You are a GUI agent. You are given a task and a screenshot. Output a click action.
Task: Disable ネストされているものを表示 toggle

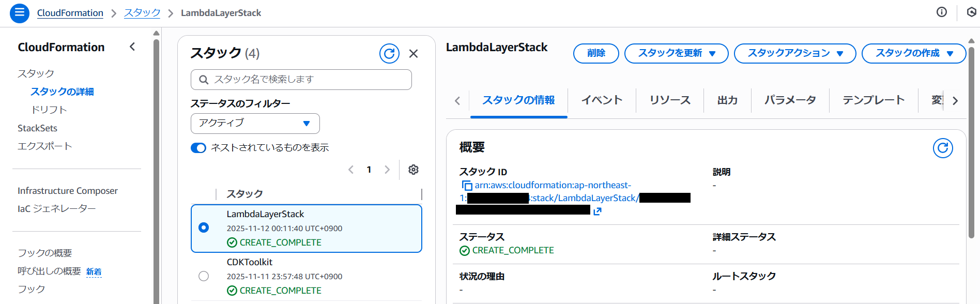(x=198, y=148)
